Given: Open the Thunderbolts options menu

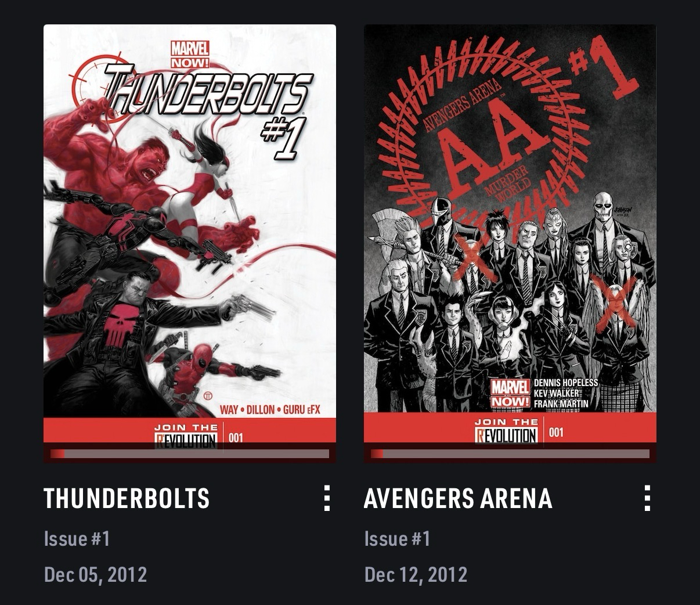Looking at the screenshot, I should (x=327, y=498).
